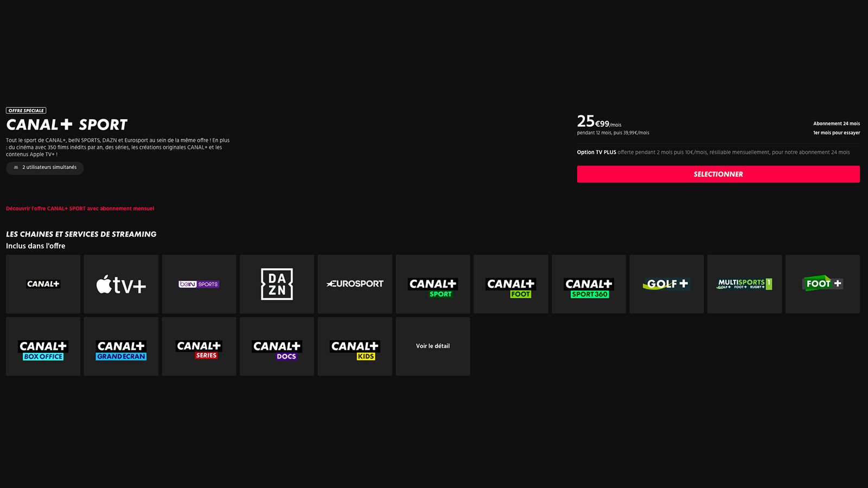
Task: Click the Multisports channel tile
Action: [x=744, y=284]
